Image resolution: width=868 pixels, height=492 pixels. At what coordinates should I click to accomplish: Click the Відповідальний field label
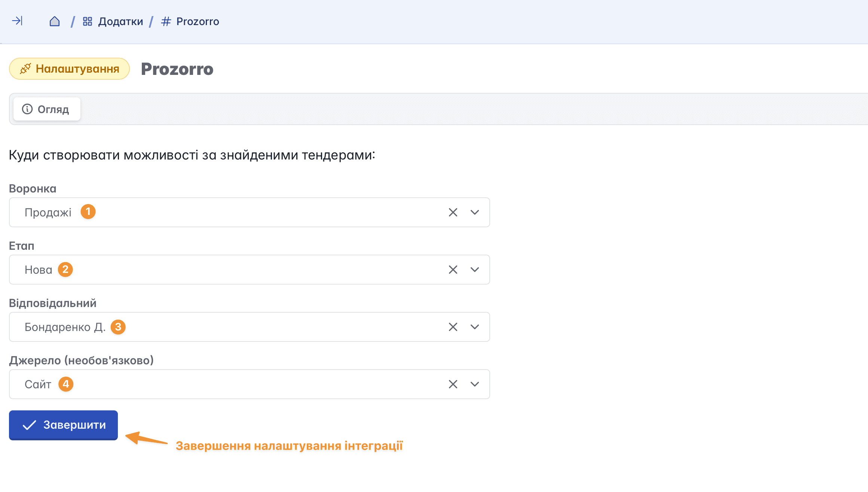[53, 303]
